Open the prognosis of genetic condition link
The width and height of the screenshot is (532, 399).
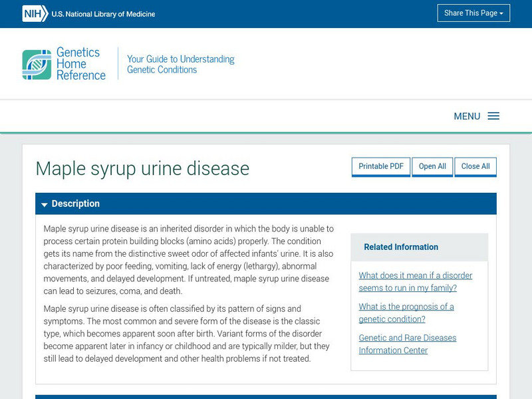(x=406, y=313)
